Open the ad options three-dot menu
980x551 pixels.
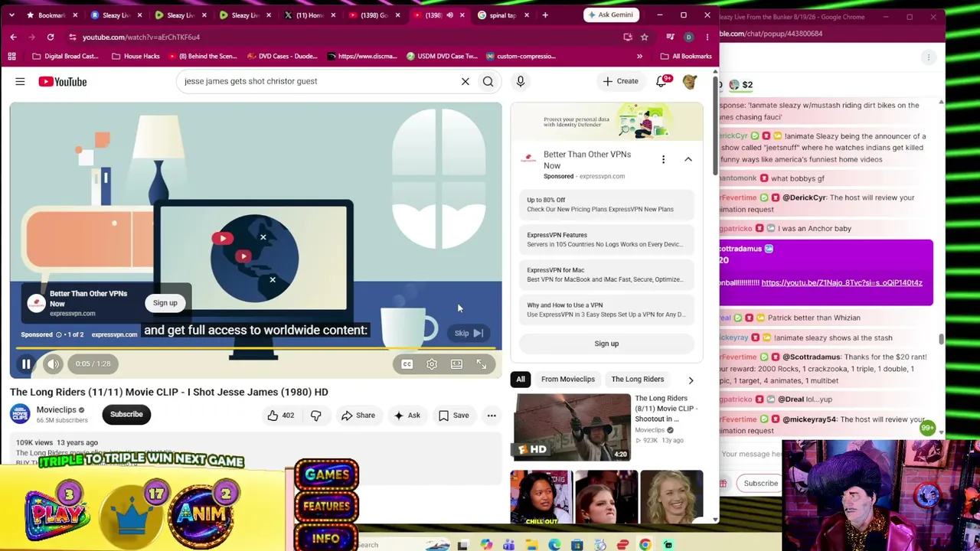(663, 159)
